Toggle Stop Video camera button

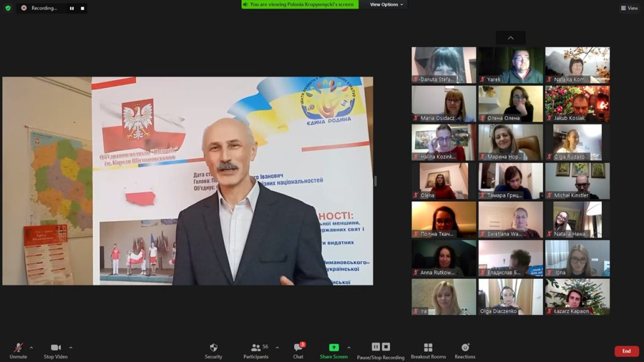[57, 348]
